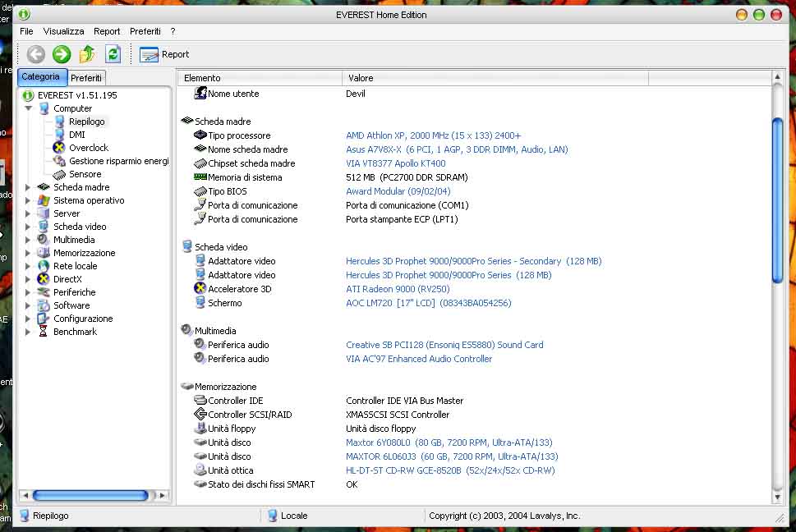
Task: Click the Chipset scheda madre icon
Action: pyautogui.click(x=200, y=163)
